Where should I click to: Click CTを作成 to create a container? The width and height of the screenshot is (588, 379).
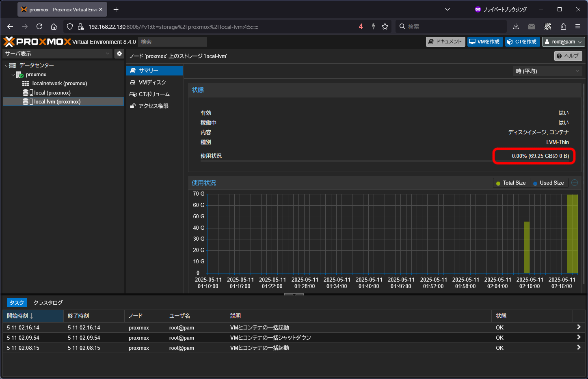coord(522,42)
